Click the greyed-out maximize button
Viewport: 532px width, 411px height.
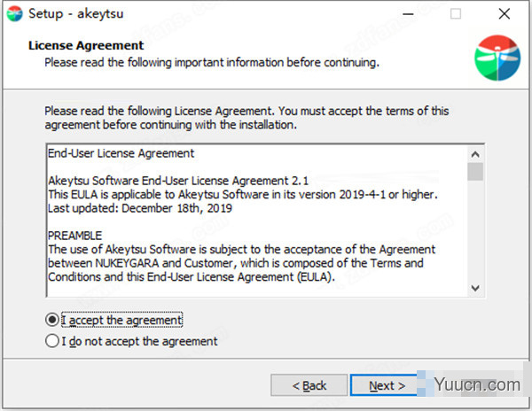coord(456,14)
